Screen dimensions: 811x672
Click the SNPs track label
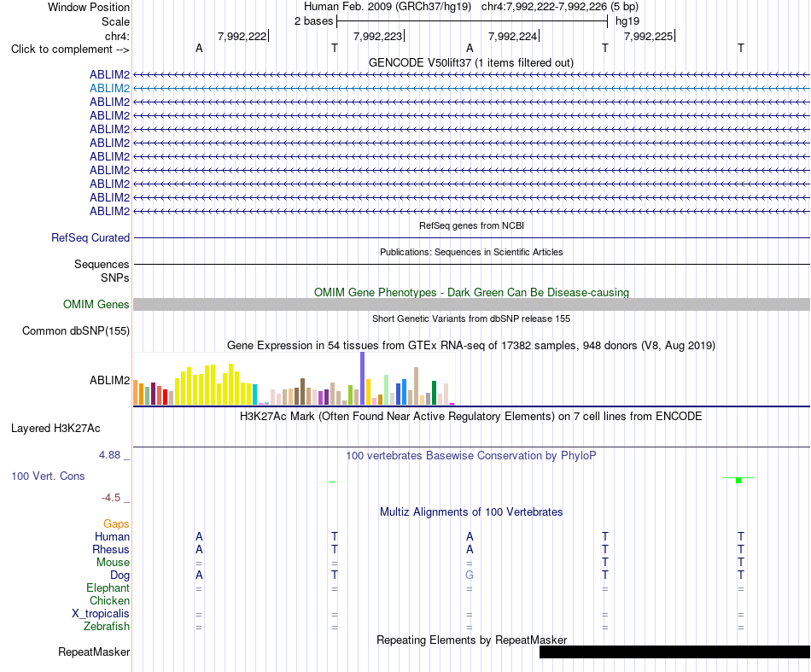tap(115, 278)
